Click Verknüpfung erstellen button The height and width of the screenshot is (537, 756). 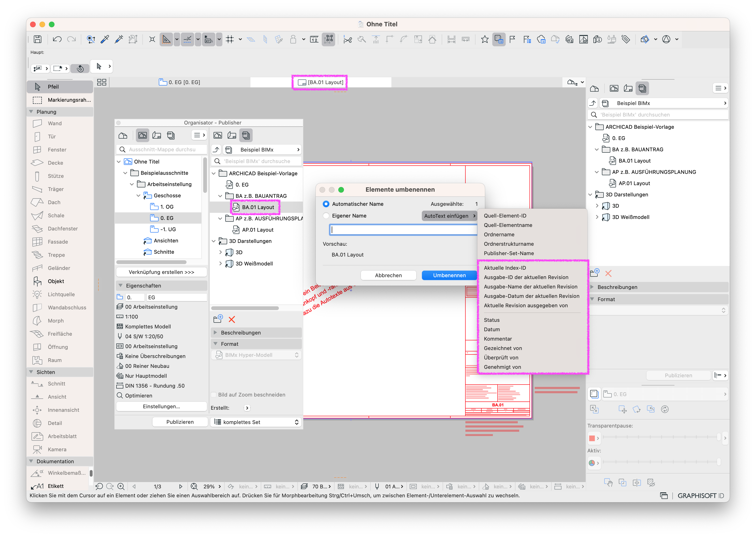pos(161,272)
